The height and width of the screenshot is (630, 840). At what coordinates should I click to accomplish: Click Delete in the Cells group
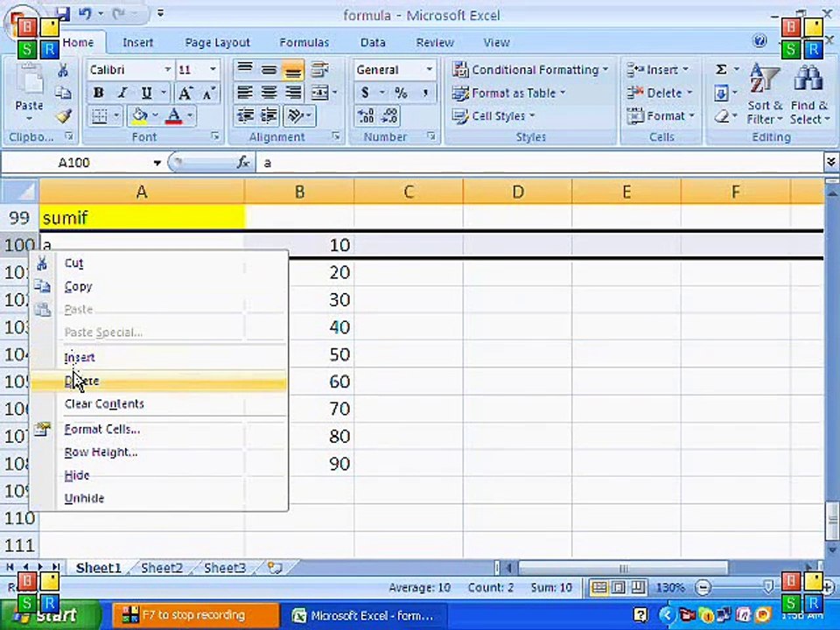click(x=660, y=94)
